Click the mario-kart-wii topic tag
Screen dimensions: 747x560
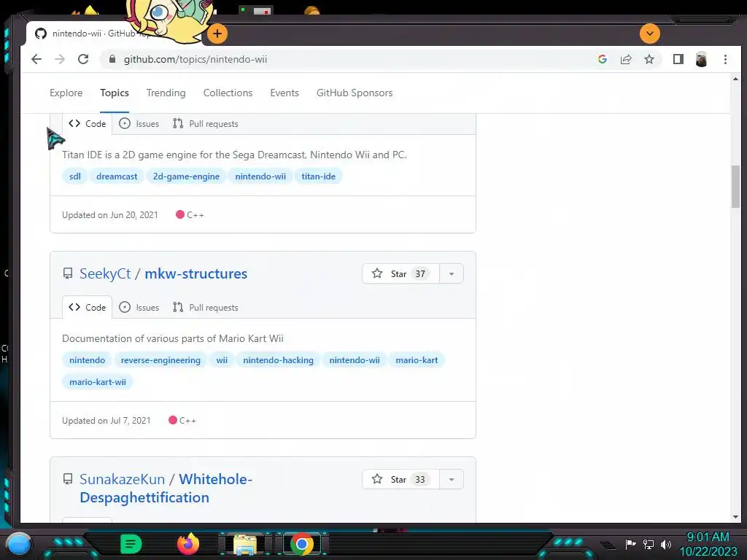[x=98, y=382]
